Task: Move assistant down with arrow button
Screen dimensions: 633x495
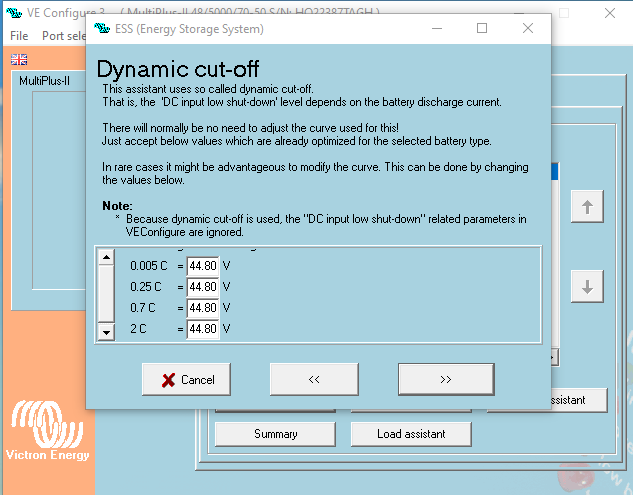Action: tap(587, 286)
